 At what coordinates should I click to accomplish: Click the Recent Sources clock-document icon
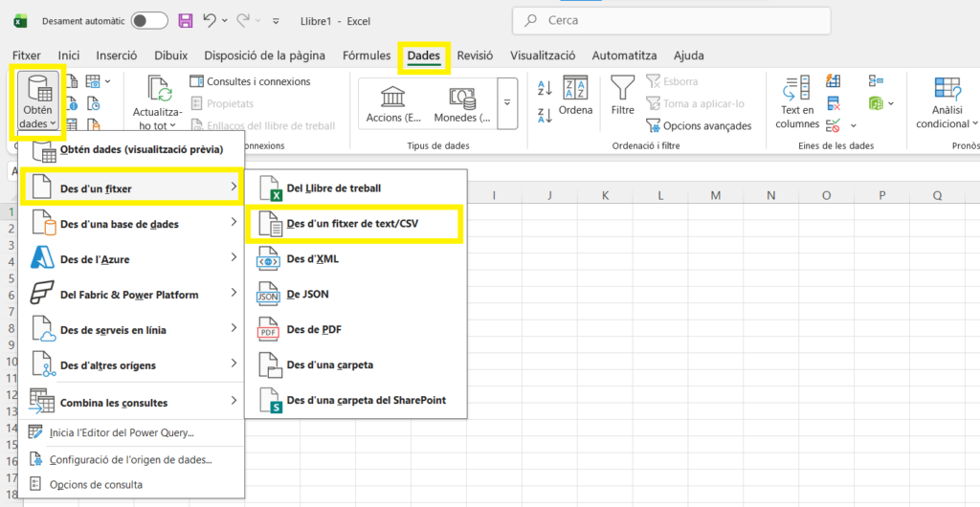[93, 103]
